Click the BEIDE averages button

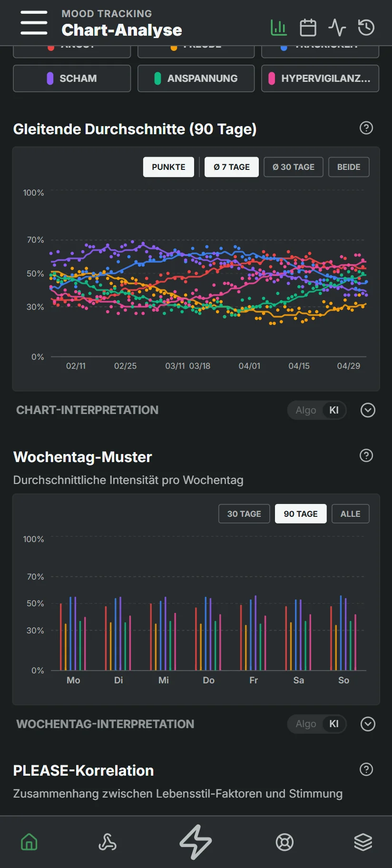[349, 167]
